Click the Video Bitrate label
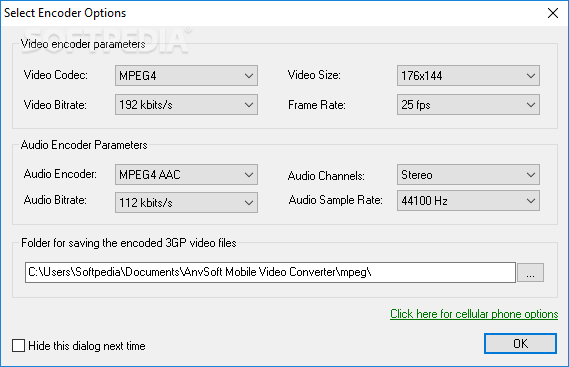This screenshot has height=367, width=569. (55, 105)
